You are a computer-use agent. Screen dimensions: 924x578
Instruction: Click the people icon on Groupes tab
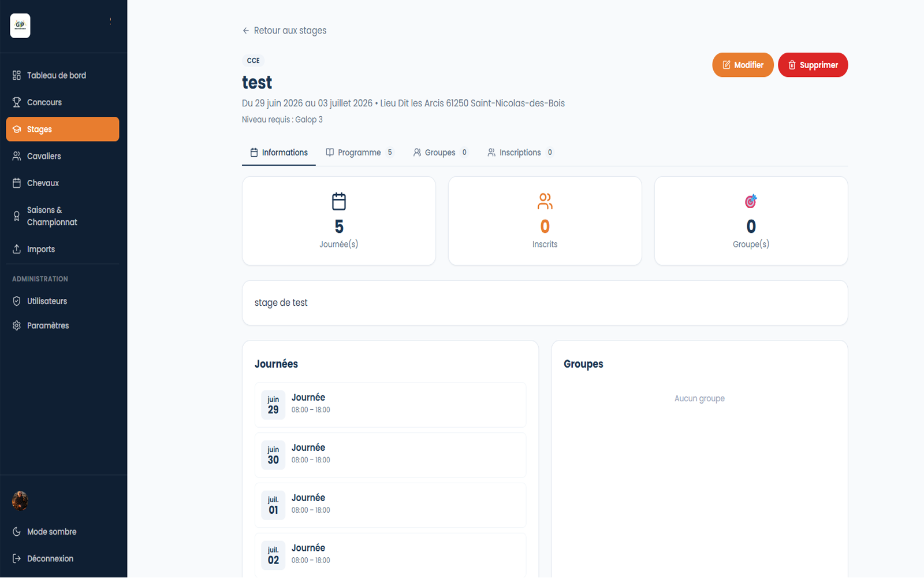pos(417,153)
